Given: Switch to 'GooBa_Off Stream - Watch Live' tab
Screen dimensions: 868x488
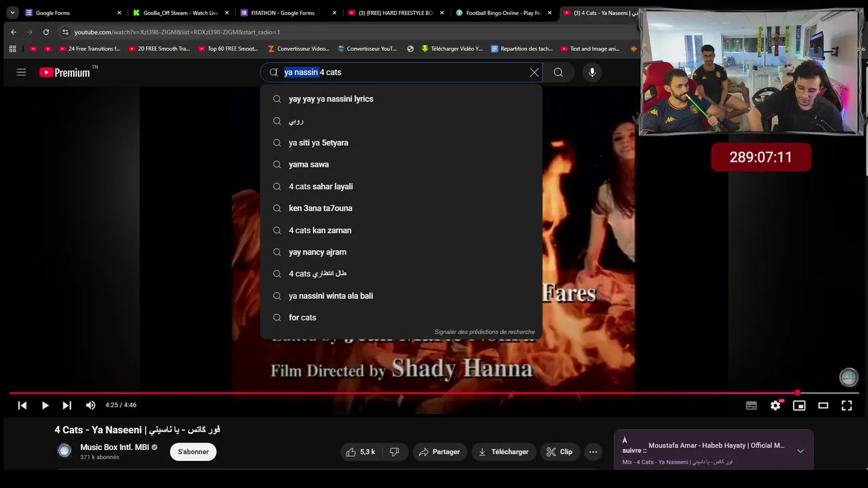Looking at the screenshot, I should click(x=181, y=12).
